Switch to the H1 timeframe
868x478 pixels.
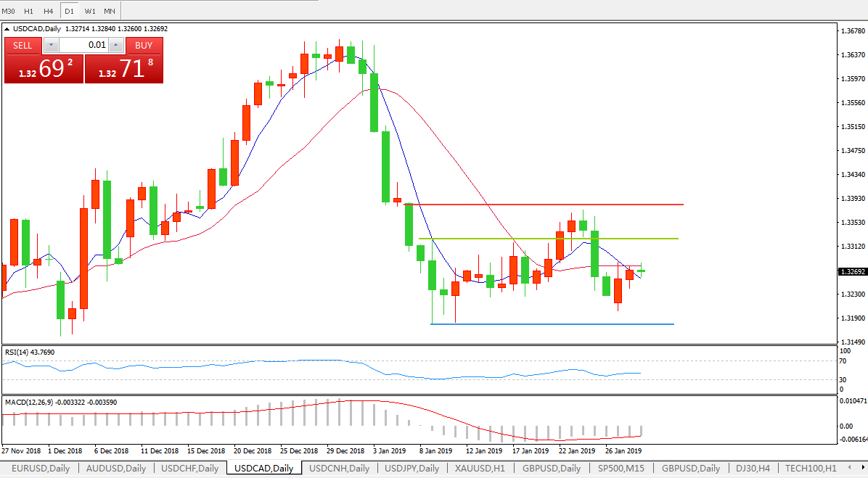(29, 11)
